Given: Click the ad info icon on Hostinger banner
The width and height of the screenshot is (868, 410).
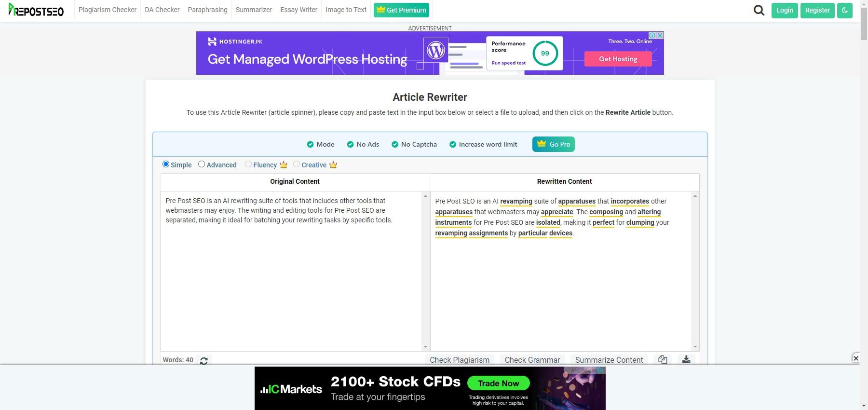Looking at the screenshot, I should coord(652,35).
